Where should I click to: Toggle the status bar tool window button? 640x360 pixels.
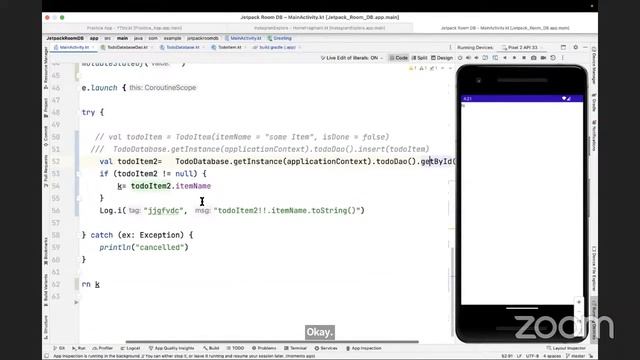point(47,356)
